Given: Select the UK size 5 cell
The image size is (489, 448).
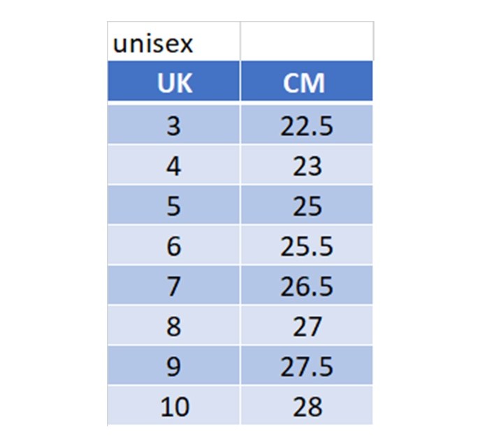Looking at the screenshot, I should 173,206.
